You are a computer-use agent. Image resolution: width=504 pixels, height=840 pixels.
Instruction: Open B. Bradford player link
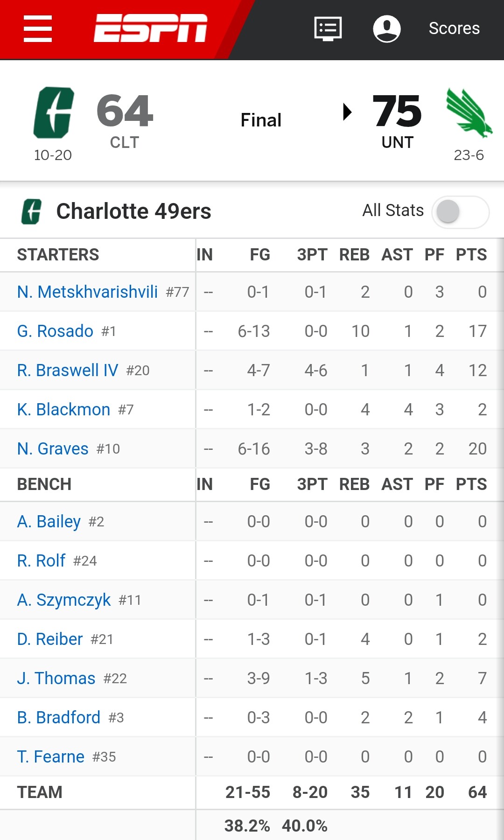[x=59, y=717]
